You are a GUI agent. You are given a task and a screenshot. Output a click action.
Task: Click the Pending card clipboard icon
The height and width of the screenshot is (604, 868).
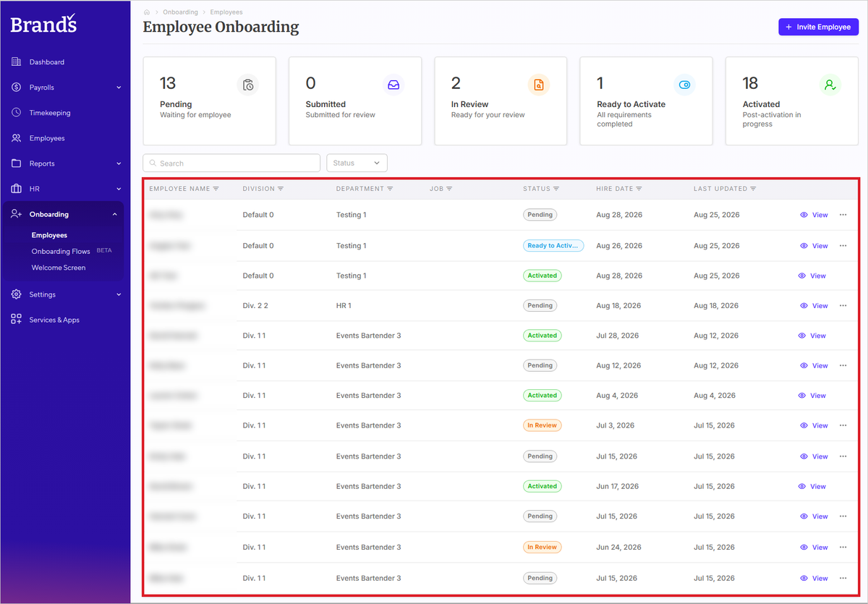point(248,85)
